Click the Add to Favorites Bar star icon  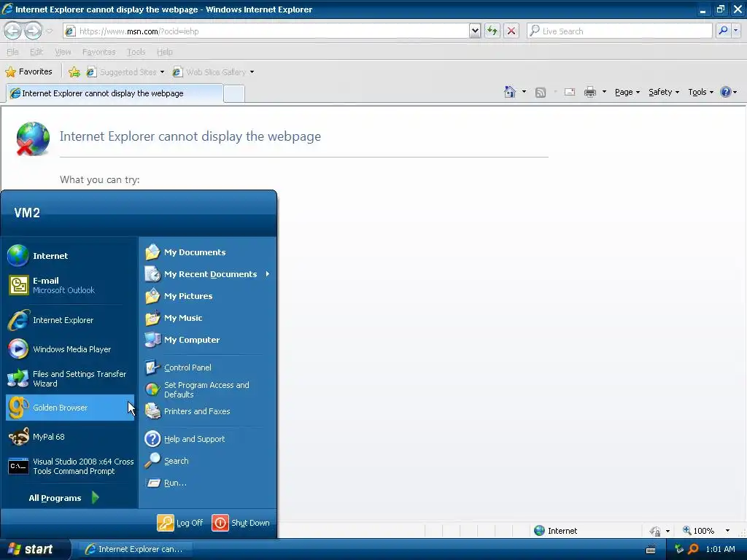coord(74,72)
